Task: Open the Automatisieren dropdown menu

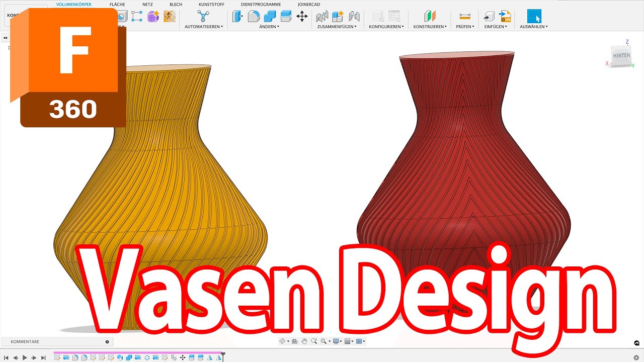Action: [203, 26]
